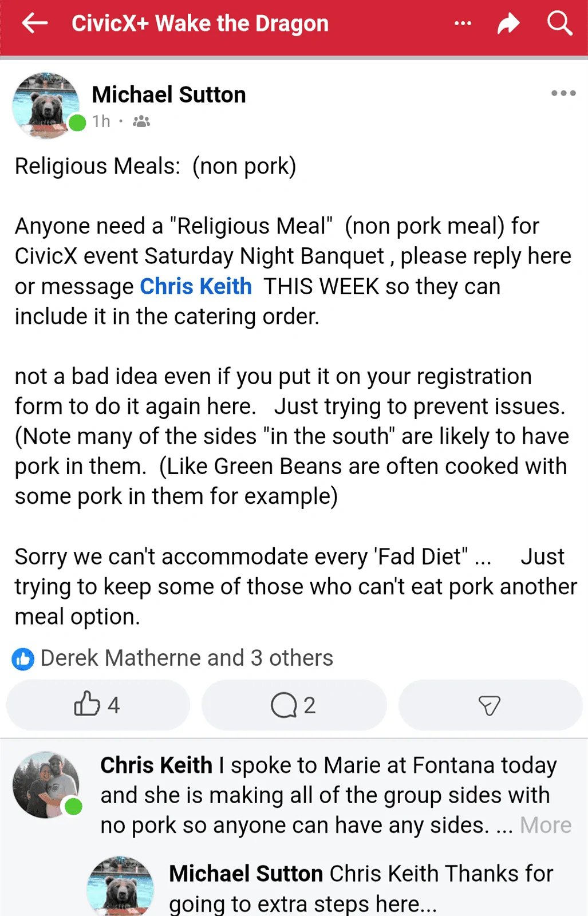View Michael Sutton's bear profile picture
The width and height of the screenshot is (588, 916).
click(46, 105)
